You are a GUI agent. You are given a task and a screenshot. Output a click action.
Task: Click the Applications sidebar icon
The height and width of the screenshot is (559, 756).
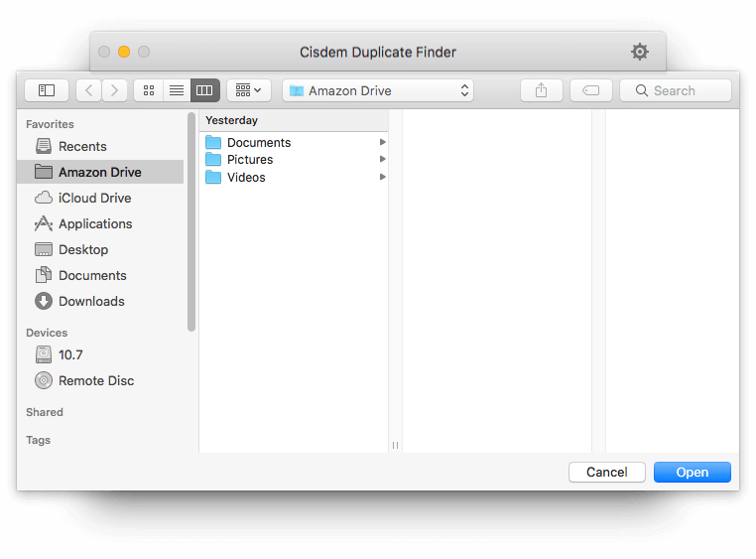[x=44, y=223]
